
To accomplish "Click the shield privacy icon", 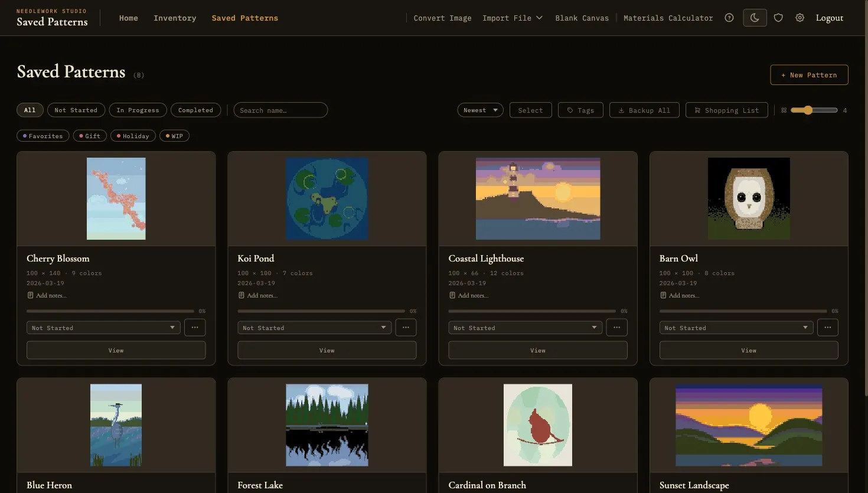I will [778, 18].
